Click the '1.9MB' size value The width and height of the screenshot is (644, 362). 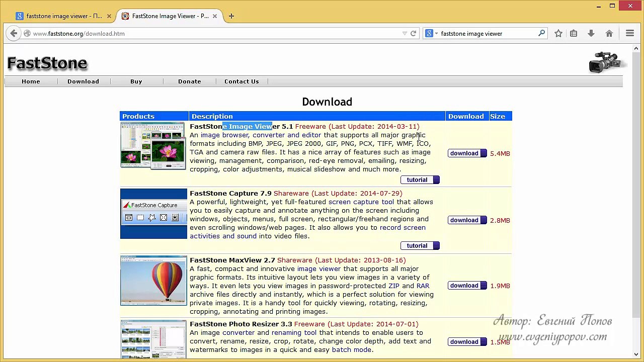point(500,286)
